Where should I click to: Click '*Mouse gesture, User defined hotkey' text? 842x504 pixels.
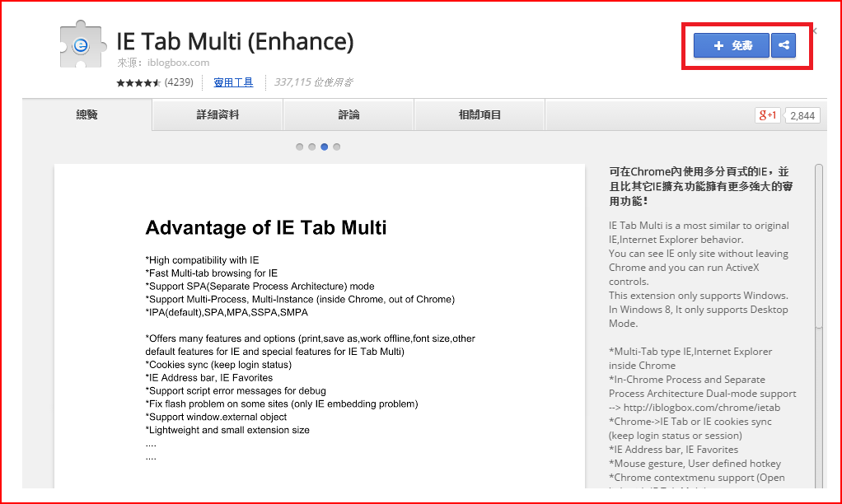695,463
